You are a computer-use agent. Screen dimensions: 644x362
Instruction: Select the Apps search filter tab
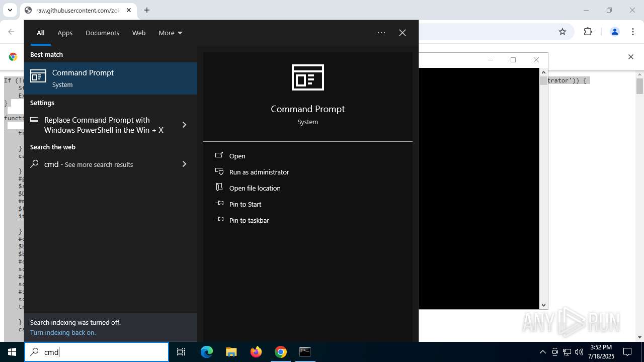65,33
